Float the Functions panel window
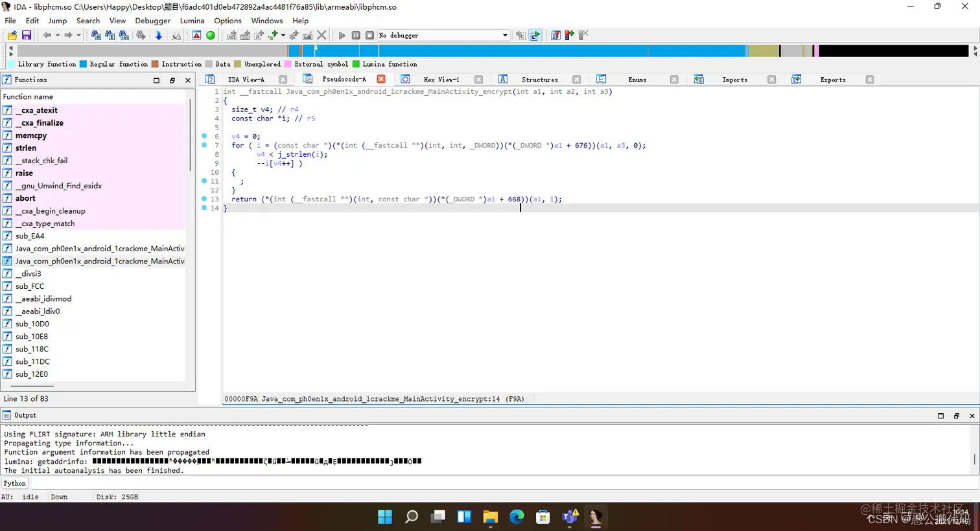Screen dimensions: 980x531 tap(172, 80)
